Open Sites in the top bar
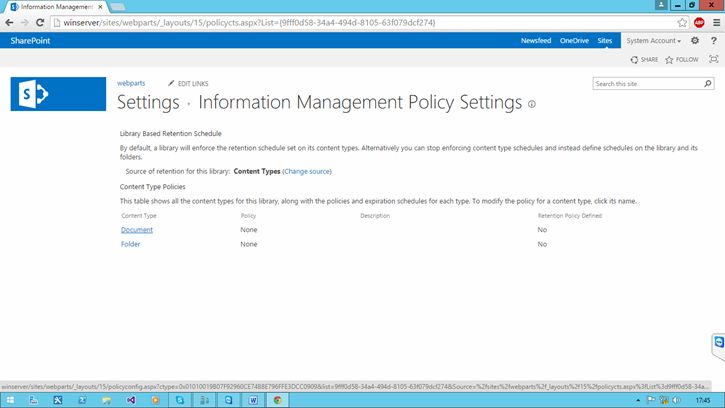The image size is (725, 408). 604,41
